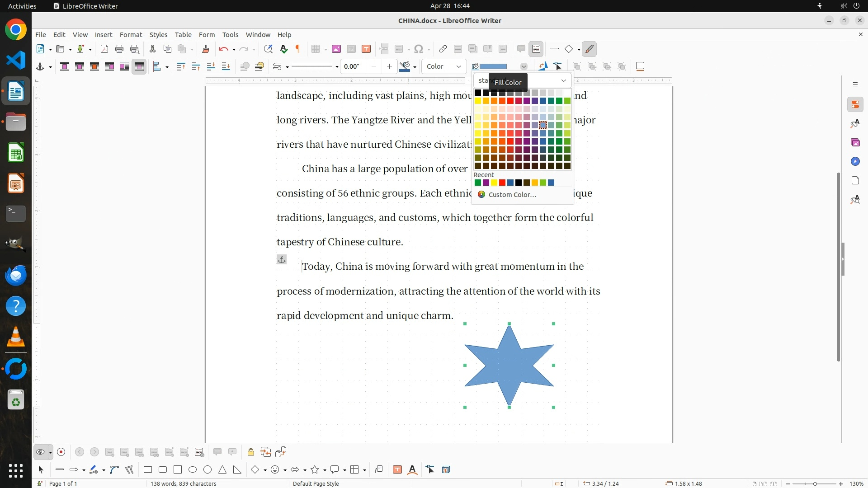Click Custom Color... option
Screen dimensions: 868x488
click(512, 194)
